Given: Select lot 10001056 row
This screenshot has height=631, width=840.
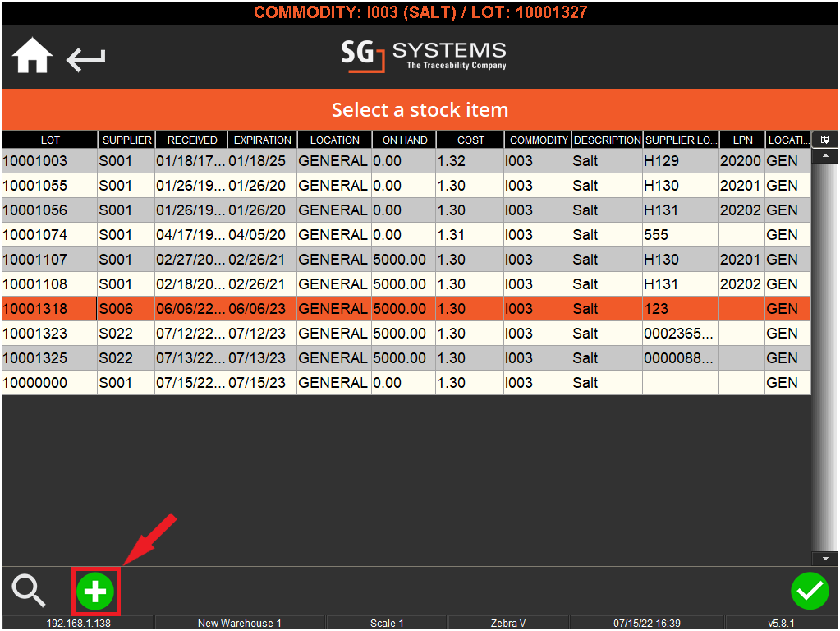Looking at the screenshot, I should (406, 210).
